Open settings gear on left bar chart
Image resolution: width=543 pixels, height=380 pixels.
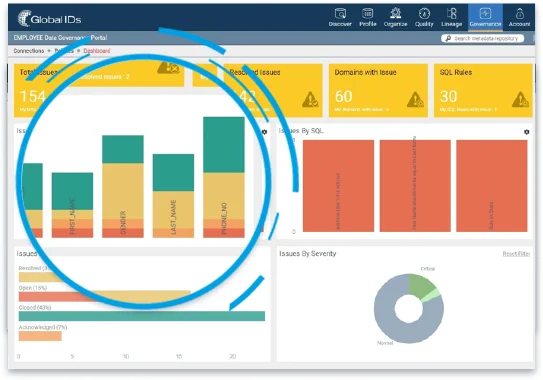tap(265, 132)
